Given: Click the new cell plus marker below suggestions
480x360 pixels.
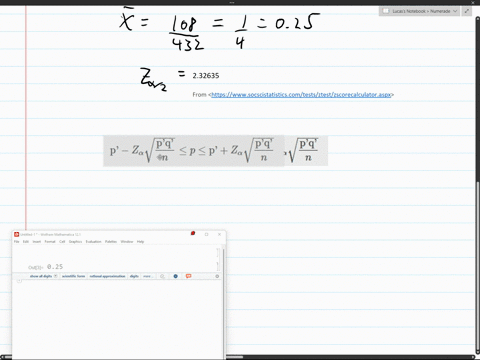Looking at the screenshot, I should tap(19, 281).
